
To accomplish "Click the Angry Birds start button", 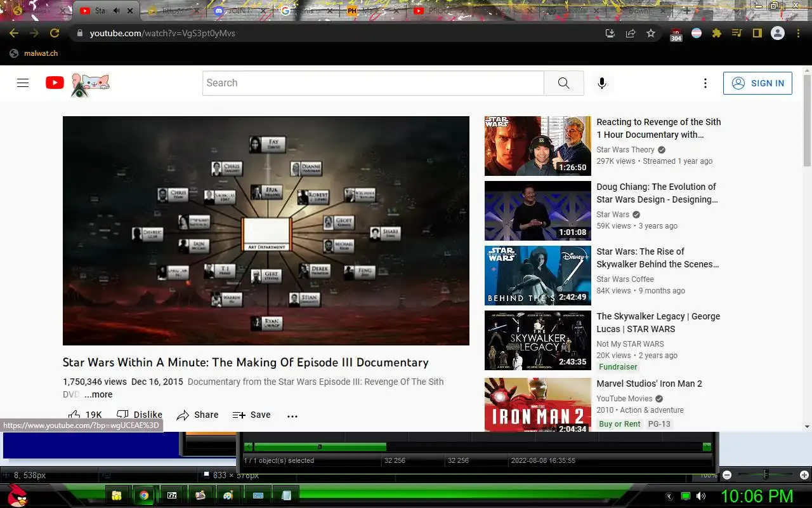I will (17, 495).
